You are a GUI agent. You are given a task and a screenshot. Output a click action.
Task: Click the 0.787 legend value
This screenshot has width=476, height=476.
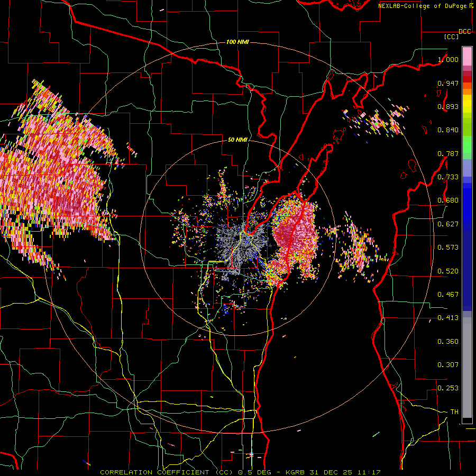[x=448, y=153]
